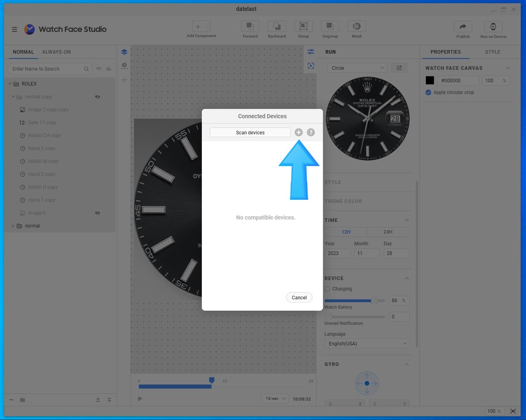Click the Run on Device icon
Viewport: 526px width, 420px height.
(x=493, y=27)
